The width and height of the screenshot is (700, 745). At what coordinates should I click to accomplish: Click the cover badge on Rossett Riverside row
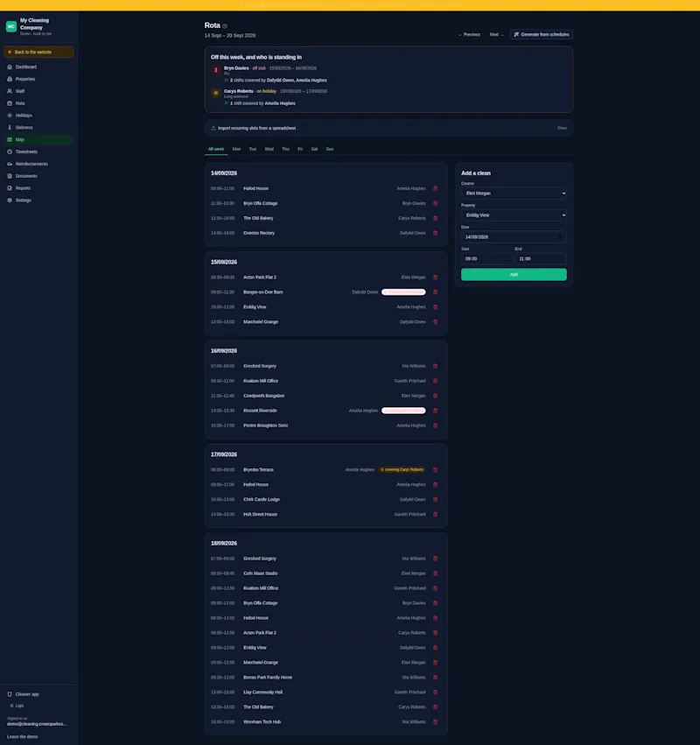403,411
